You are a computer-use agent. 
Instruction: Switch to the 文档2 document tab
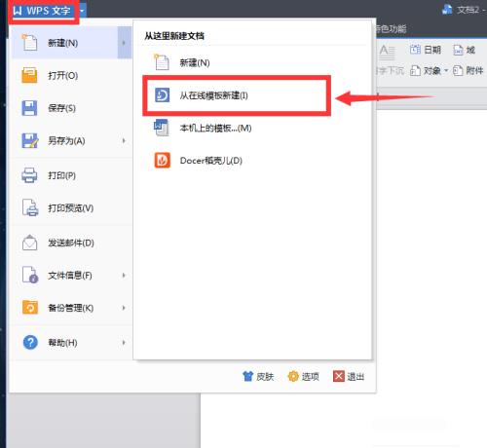464,10
